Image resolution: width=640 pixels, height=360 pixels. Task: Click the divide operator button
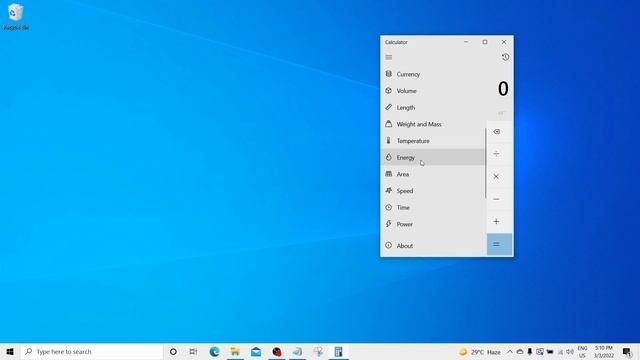point(496,154)
